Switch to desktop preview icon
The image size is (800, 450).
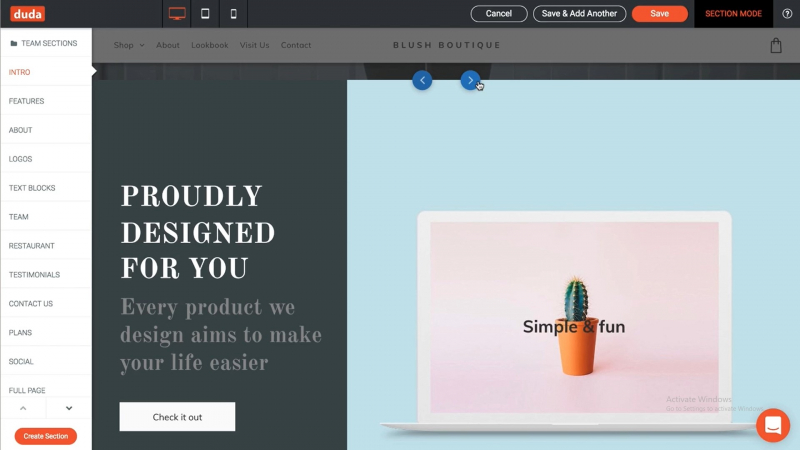click(177, 14)
